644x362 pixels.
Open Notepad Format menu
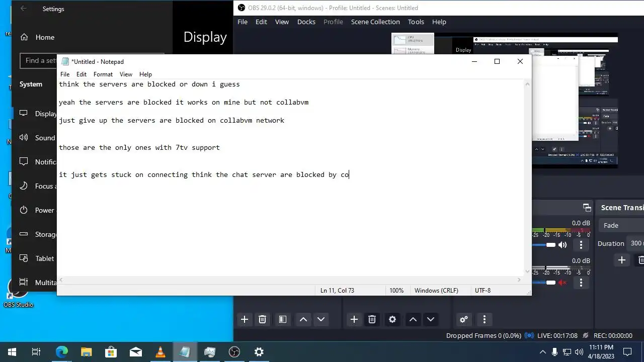point(103,74)
